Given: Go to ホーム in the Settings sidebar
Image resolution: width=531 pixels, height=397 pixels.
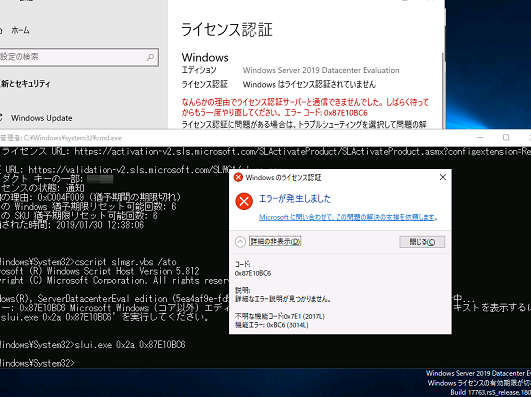Looking at the screenshot, I should [20, 30].
